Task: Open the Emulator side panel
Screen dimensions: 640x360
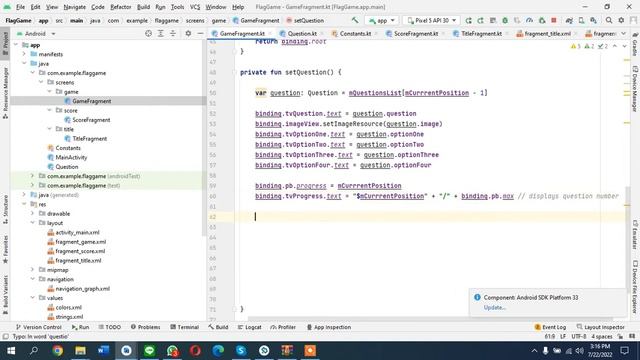Action: point(635,235)
